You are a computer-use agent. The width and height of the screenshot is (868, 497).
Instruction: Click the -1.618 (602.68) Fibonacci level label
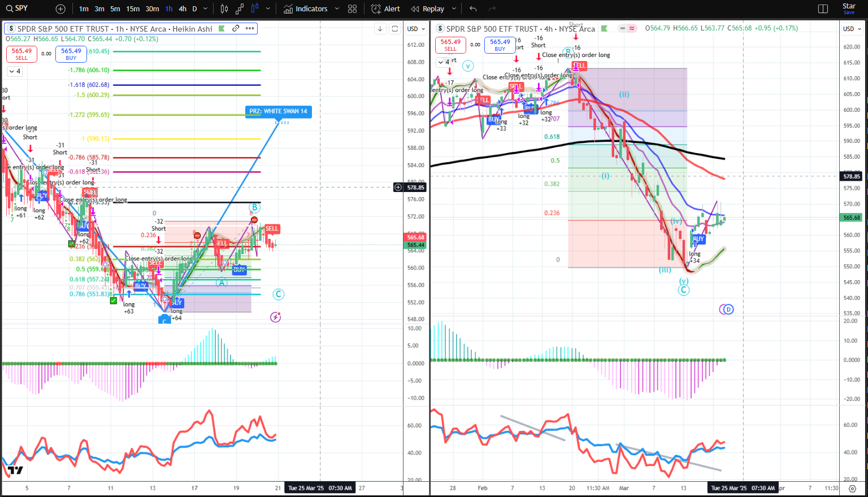pos(89,85)
